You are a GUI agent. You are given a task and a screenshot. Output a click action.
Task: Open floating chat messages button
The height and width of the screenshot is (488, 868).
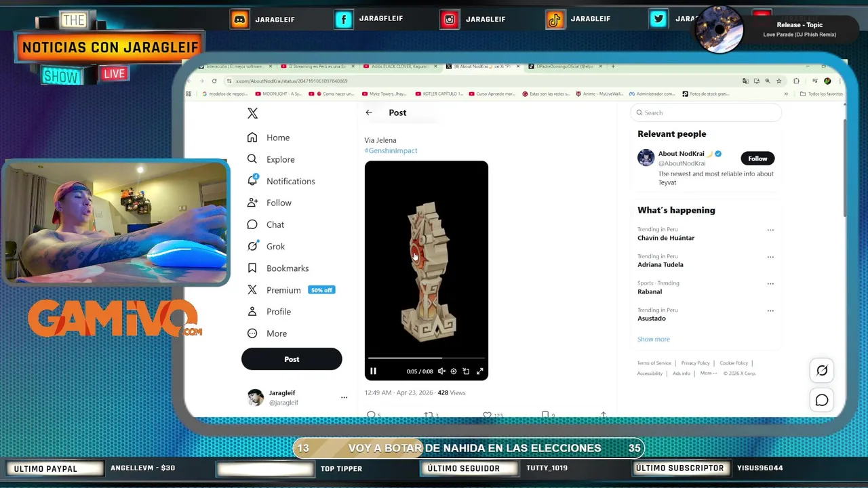(822, 400)
